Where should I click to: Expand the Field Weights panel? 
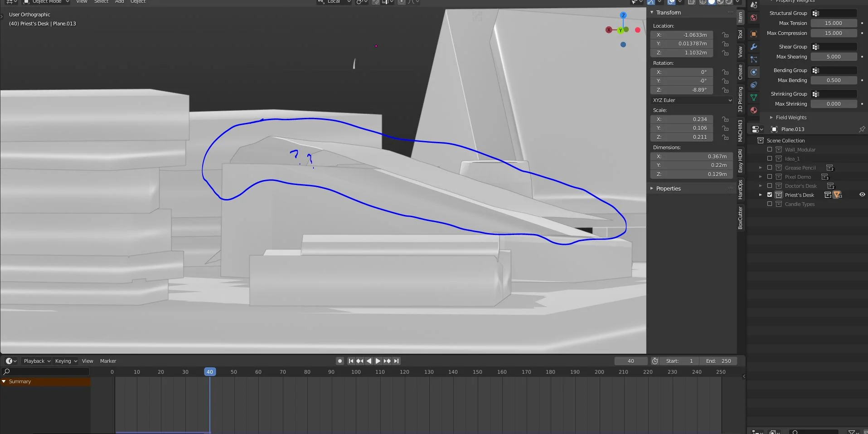click(771, 117)
